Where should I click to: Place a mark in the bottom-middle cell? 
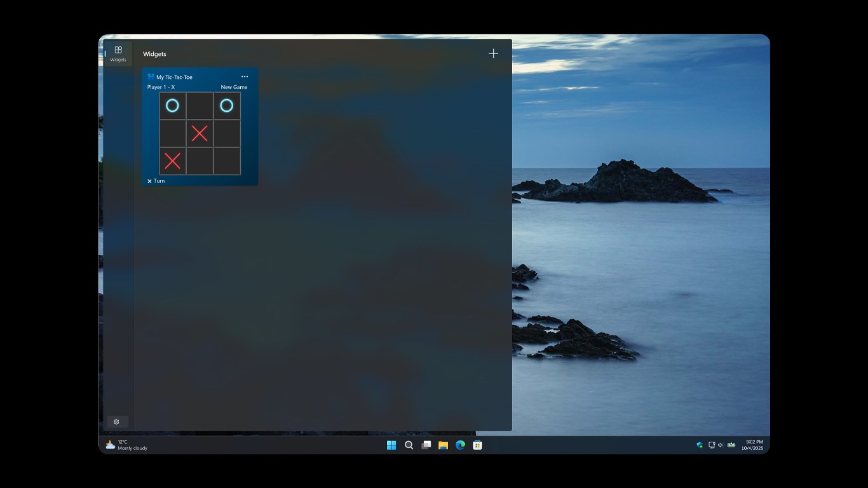[200, 161]
